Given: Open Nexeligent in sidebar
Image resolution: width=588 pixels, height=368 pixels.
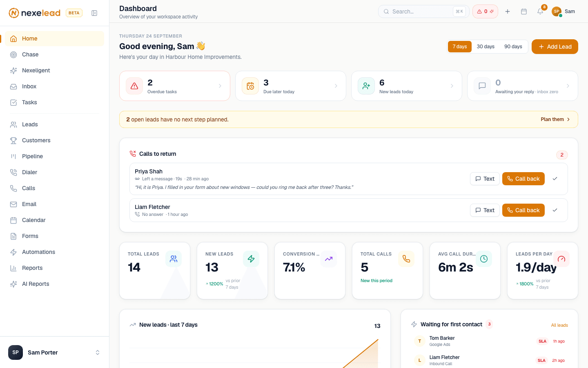Looking at the screenshot, I should 55,70.
